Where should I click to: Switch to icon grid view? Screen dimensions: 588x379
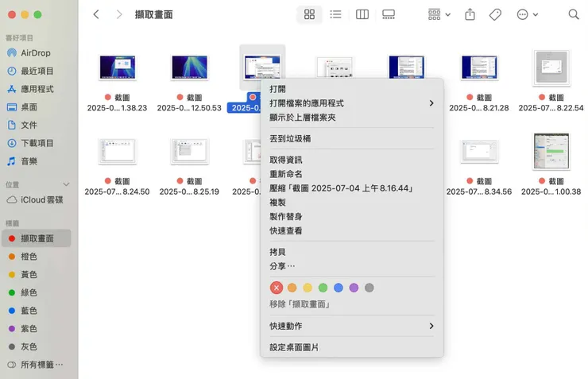click(309, 14)
